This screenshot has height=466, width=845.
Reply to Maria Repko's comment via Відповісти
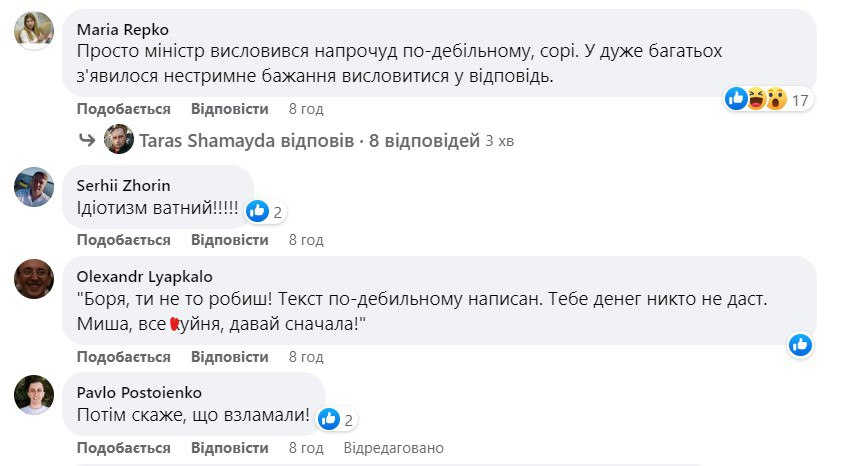coord(230,109)
